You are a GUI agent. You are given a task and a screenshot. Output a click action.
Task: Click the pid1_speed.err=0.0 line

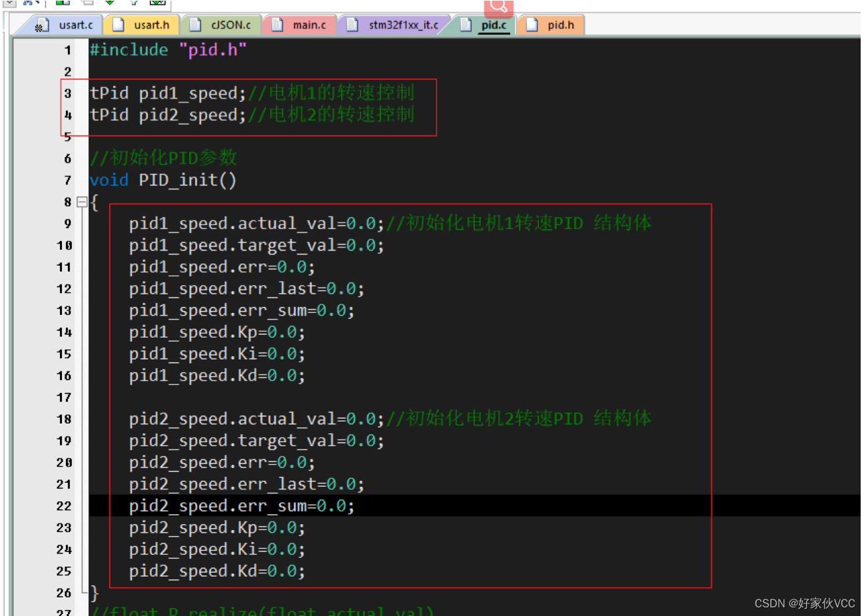point(222,267)
